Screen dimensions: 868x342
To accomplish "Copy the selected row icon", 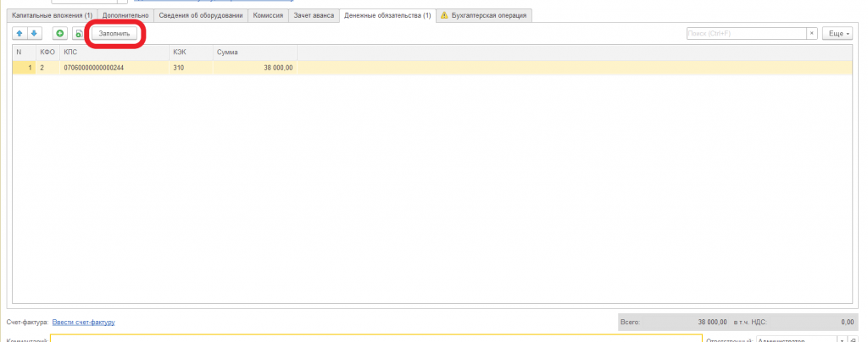I will [78, 34].
